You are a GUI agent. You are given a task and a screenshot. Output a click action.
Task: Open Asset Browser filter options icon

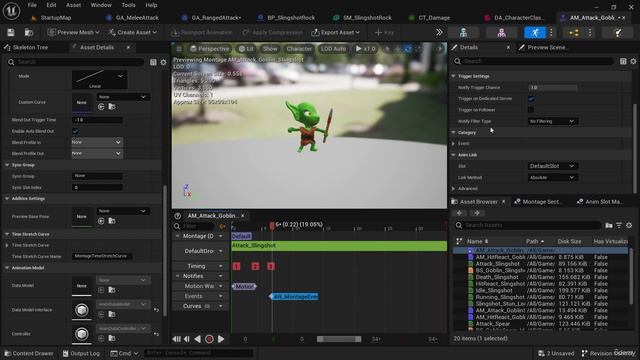(619, 225)
